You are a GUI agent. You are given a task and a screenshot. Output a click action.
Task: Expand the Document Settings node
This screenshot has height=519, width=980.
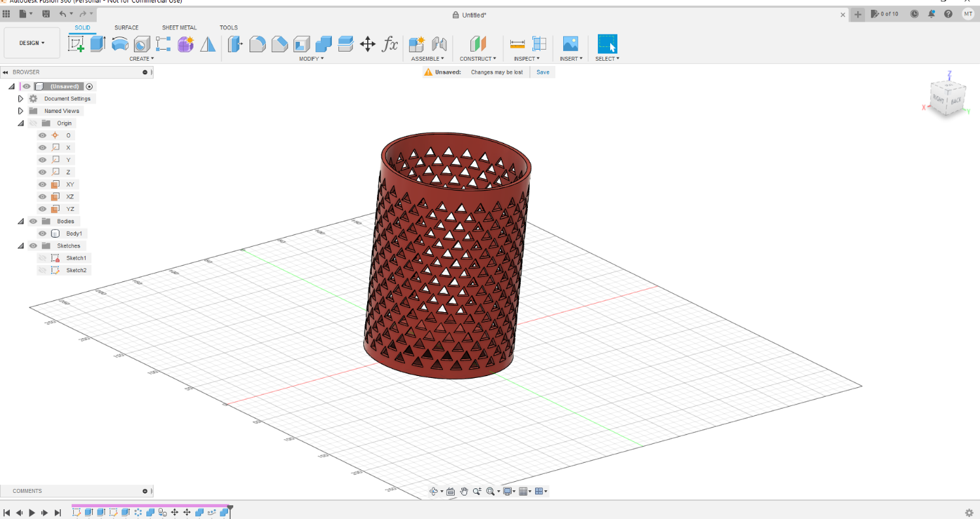pos(20,99)
